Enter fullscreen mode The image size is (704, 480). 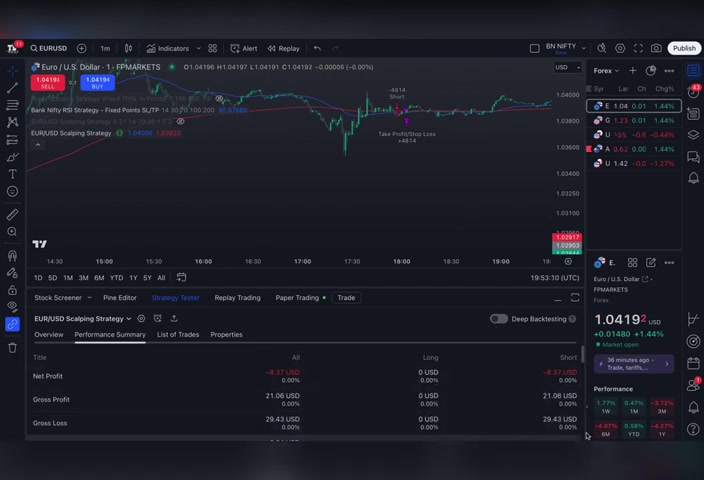tap(638, 48)
